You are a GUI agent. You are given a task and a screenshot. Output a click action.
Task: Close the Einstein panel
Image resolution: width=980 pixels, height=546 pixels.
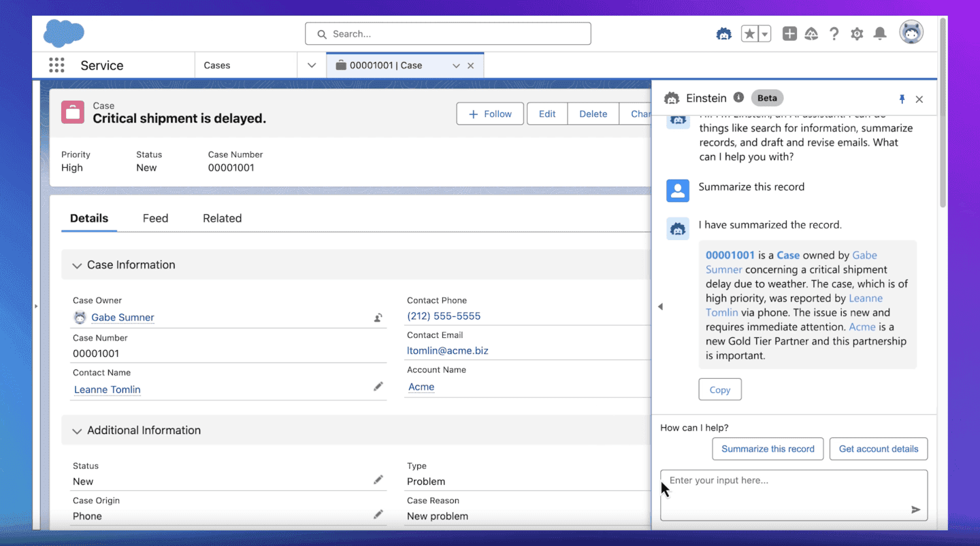pyautogui.click(x=919, y=99)
